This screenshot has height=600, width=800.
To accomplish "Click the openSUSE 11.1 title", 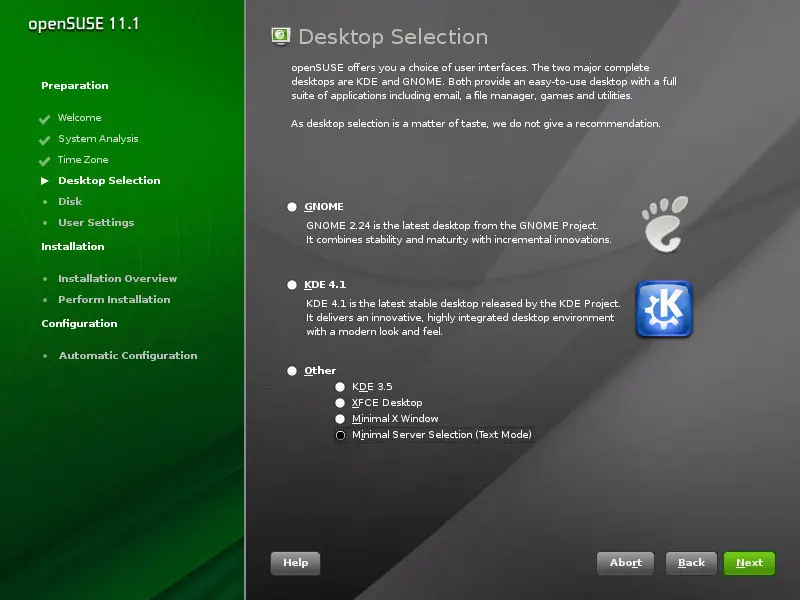I will click(84, 24).
